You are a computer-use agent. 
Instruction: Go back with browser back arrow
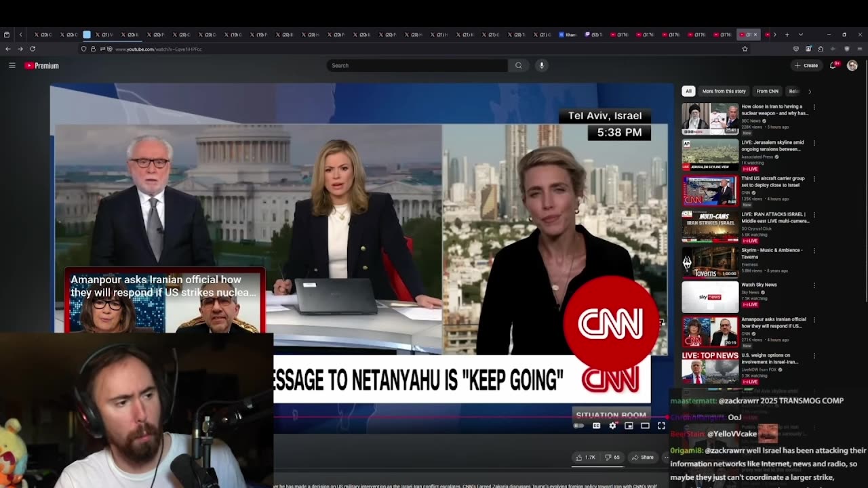point(8,49)
